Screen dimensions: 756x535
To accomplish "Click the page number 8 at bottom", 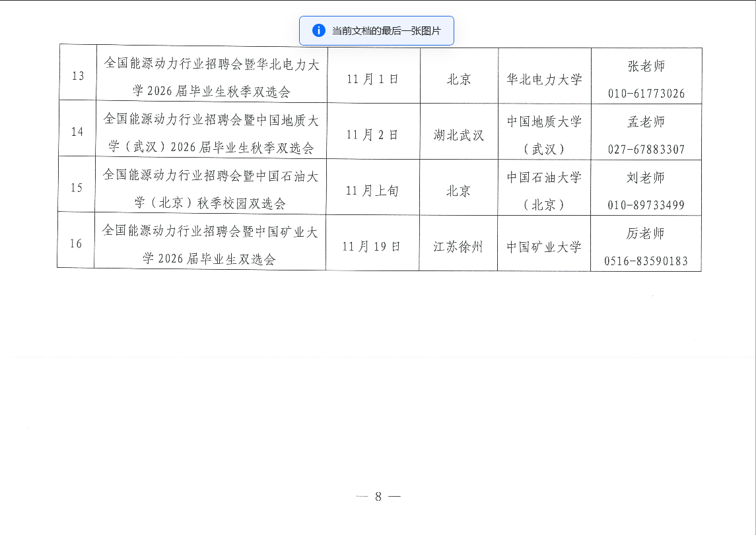I will (378, 497).
